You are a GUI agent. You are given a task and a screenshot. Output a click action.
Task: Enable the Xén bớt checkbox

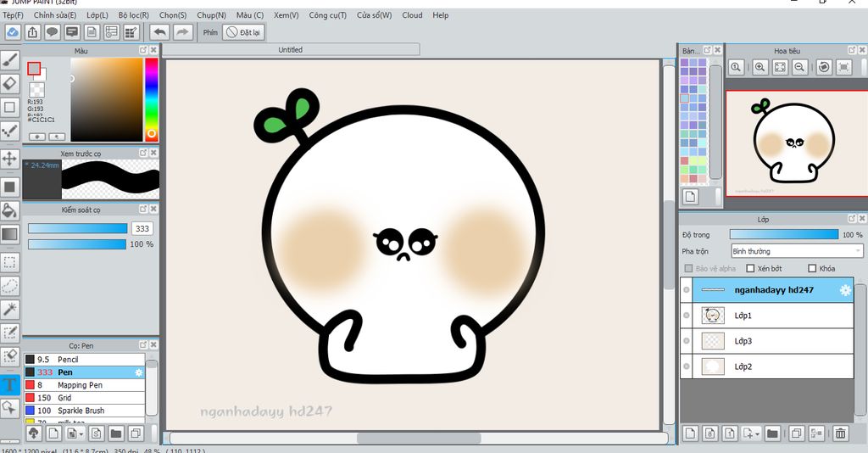(x=750, y=269)
